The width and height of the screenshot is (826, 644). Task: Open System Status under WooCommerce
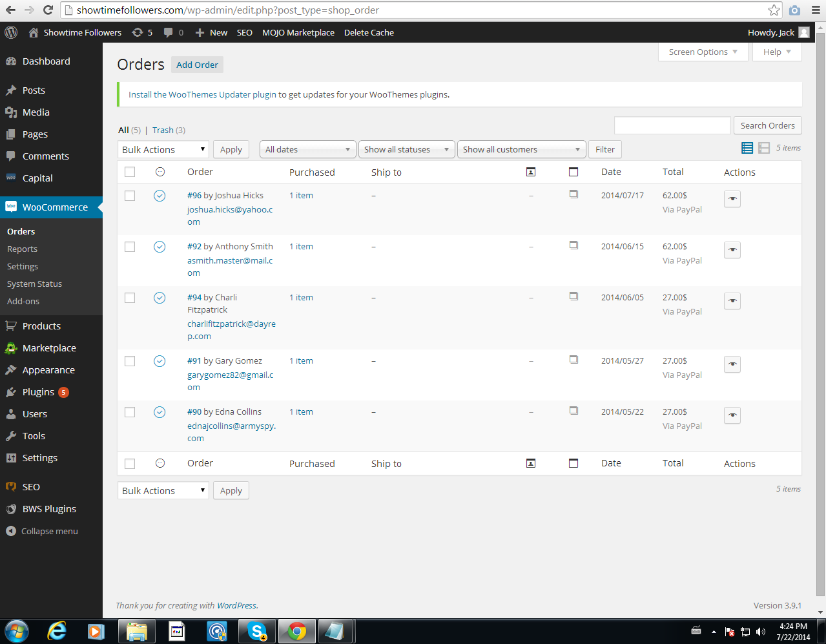(34, 284)
